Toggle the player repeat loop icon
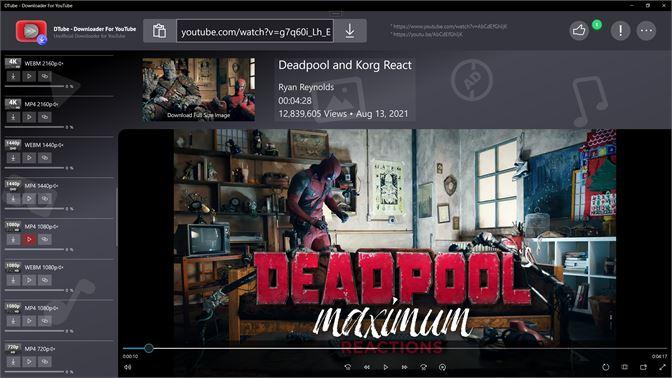Image resolution: width=672 pixels, height=378 pixels. [x=606, y=367]
